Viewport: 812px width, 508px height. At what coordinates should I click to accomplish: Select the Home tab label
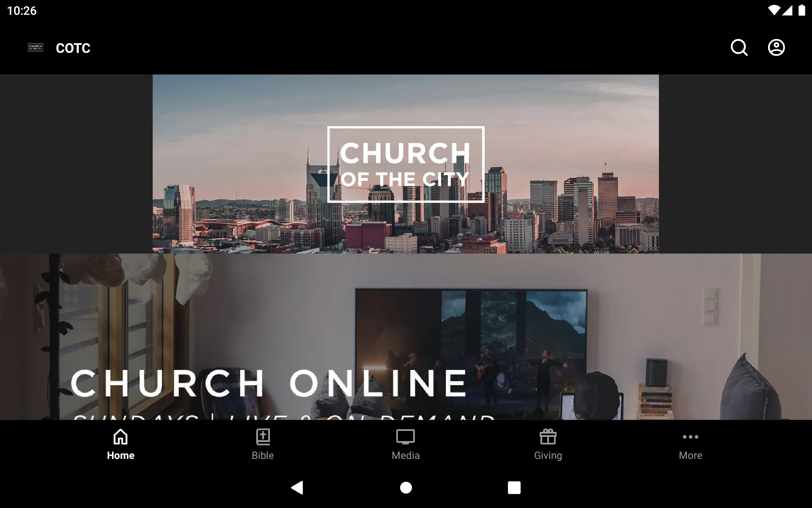pos(120,456)
